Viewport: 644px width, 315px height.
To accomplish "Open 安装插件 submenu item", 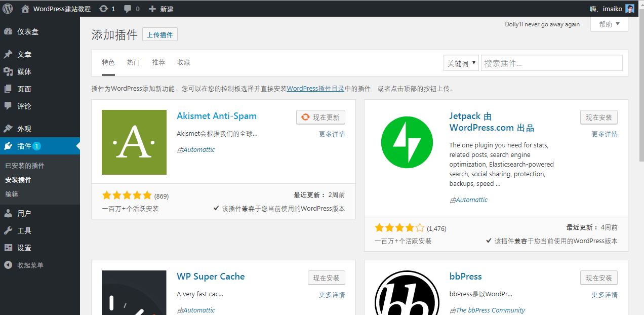I will [x=18, y=180].
